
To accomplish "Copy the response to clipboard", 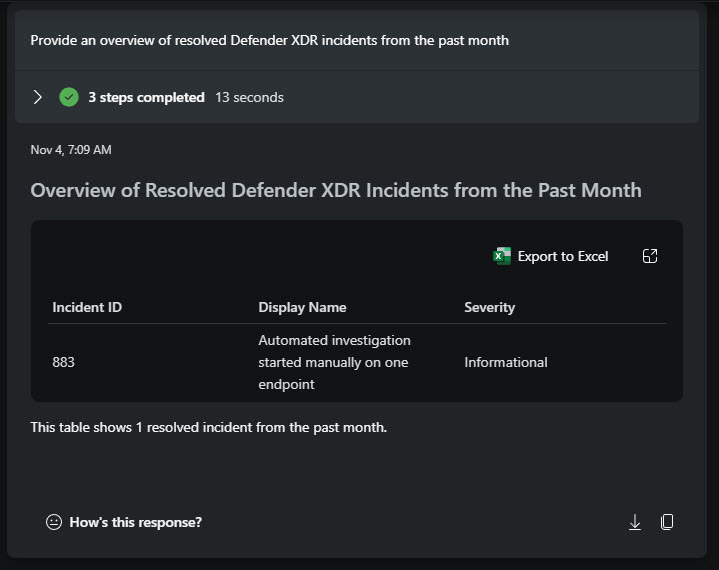I will pos(667,522).
